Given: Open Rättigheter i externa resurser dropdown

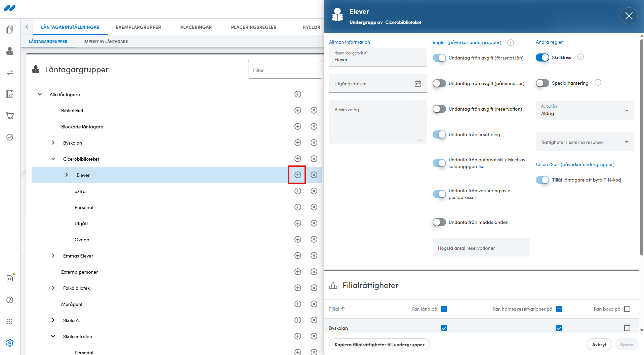Looking at the screenshot, I should click(585, 142).
